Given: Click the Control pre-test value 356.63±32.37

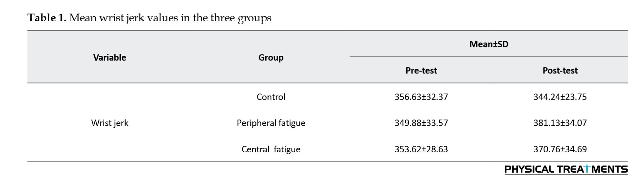Looking at the screenshot, I should click(x=421, y=97).
